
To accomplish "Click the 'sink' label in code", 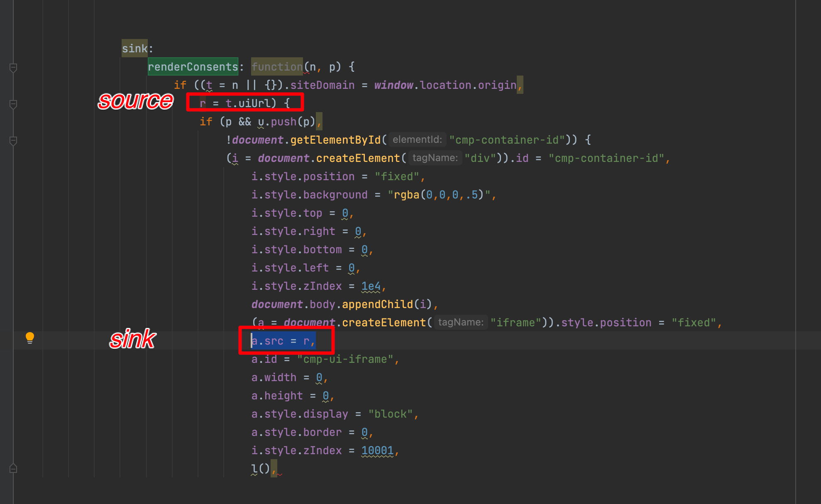I will click(134, 49).
